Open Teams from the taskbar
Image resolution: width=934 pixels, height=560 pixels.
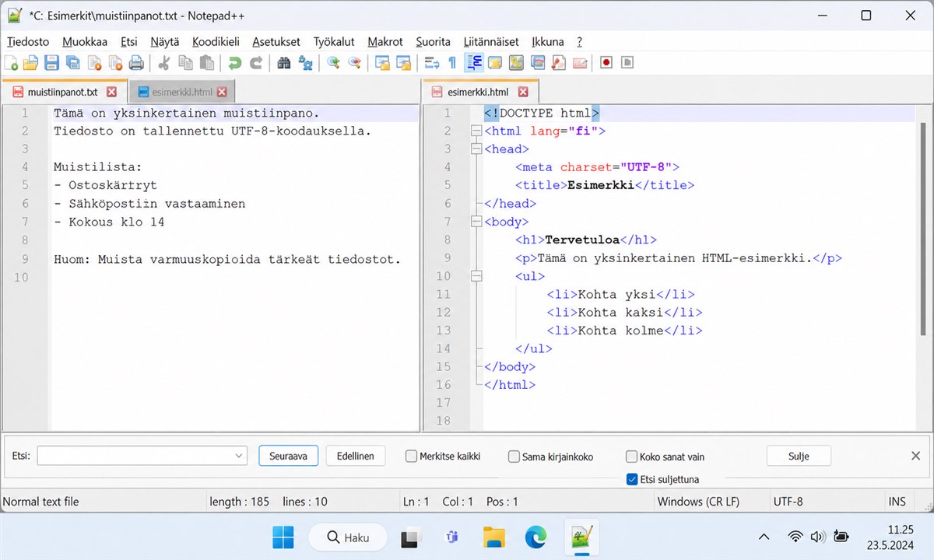click(451, 537)
